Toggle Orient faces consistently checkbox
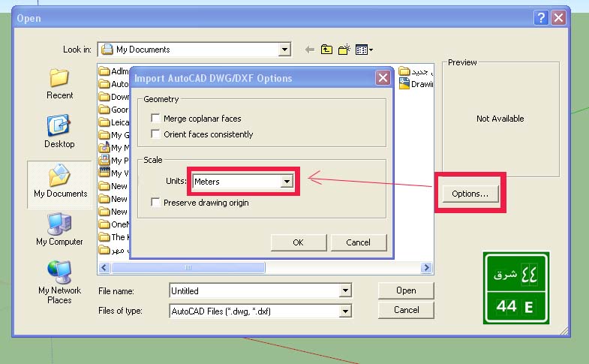Screen dimensions: 589x364 (156, 134)
